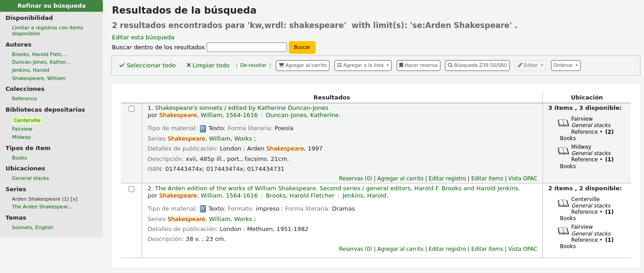The image size is (644, 273).
Task: Open the 'Agregar a la lista' dropdown
Action: pyautogui.click(x=362, y=65)
